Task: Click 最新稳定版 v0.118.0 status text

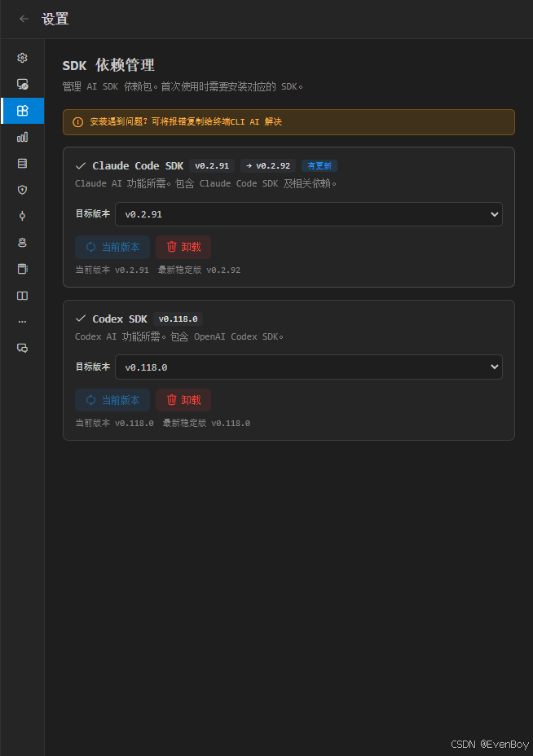Action: click(206, 424)
